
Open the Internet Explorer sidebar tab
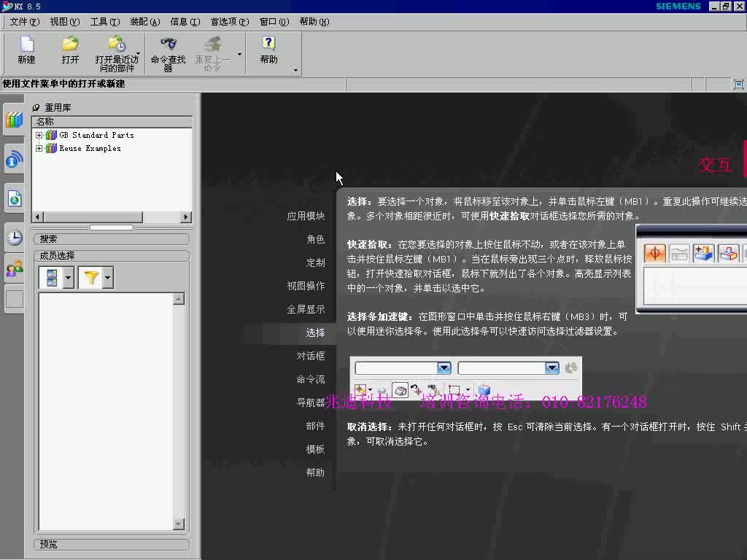click(x=15, y=198)
